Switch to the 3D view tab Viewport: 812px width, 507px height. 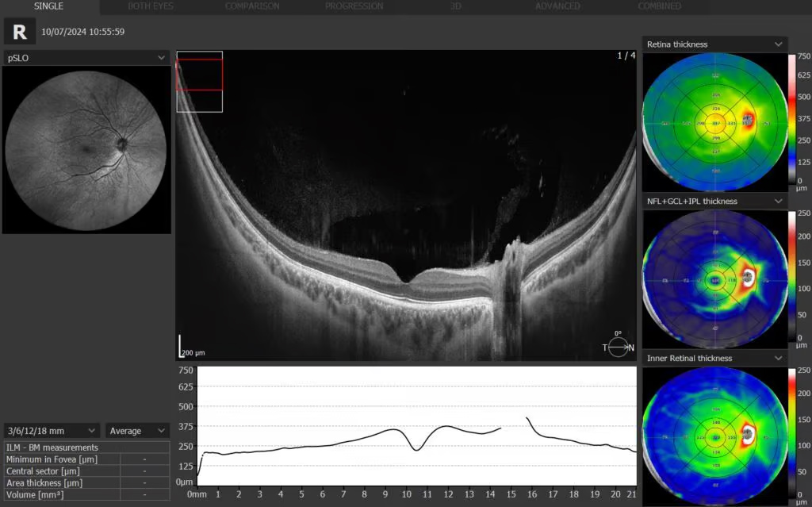tap(456, 6)
